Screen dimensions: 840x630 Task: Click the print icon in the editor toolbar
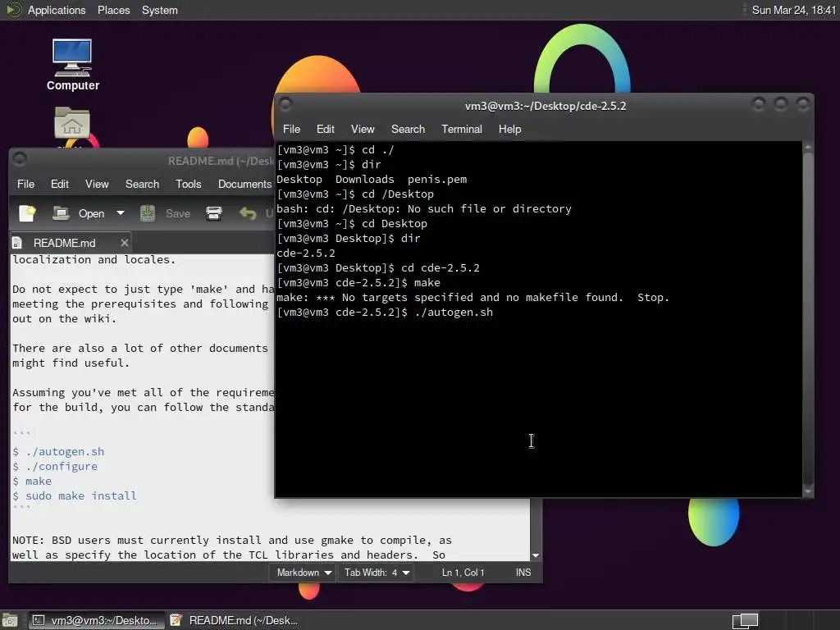point(214,213)
